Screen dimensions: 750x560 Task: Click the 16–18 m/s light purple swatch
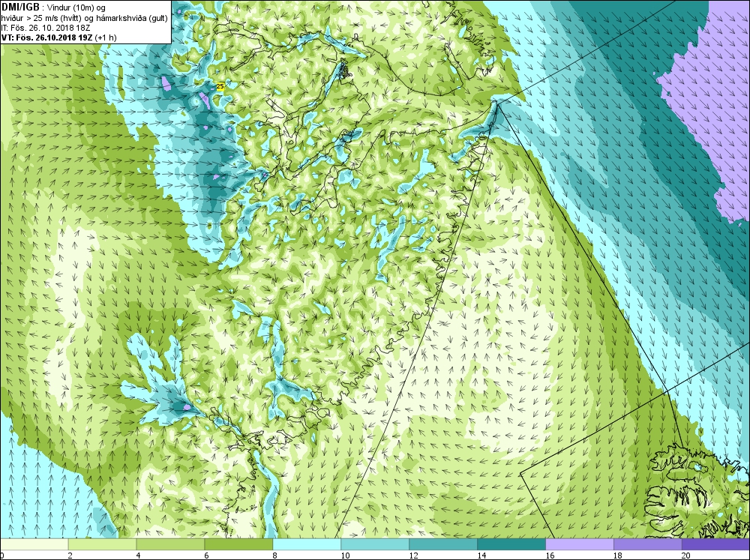[580, 544]
